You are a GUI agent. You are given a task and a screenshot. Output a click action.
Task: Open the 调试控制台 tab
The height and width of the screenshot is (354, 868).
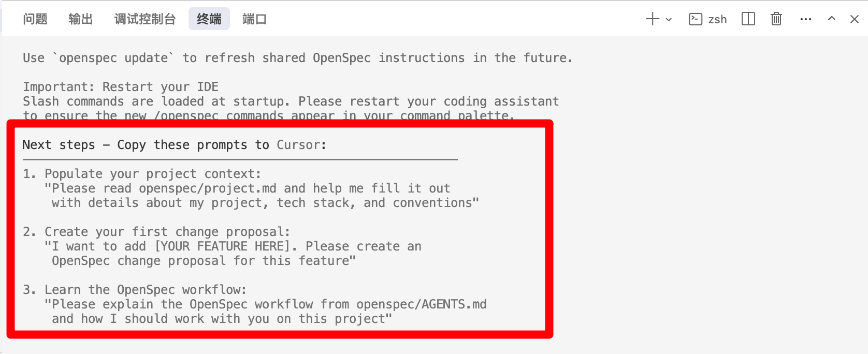(145, 20)
